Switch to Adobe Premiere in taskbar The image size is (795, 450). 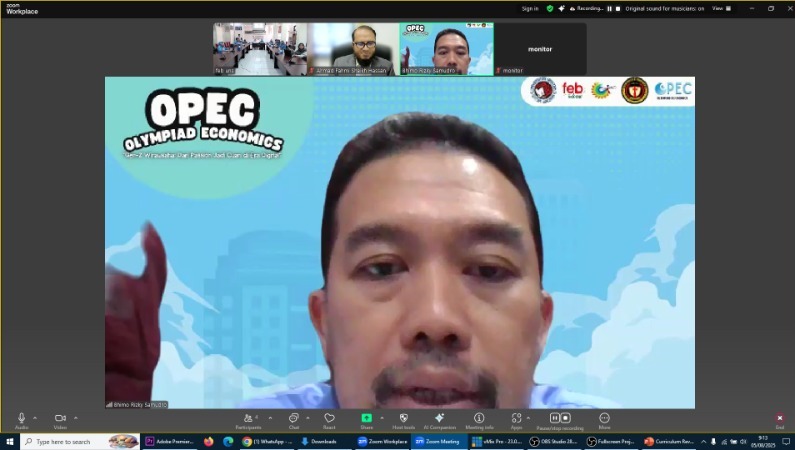point(169,441)
